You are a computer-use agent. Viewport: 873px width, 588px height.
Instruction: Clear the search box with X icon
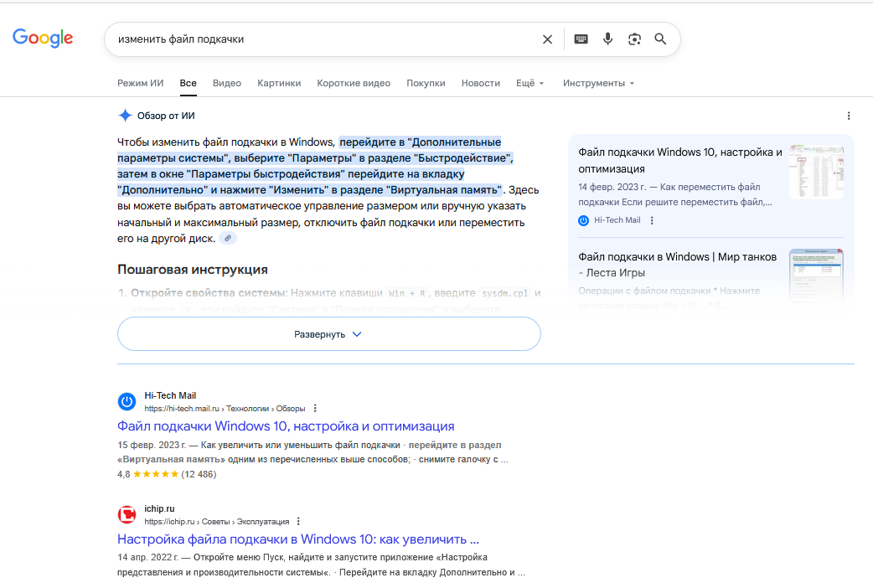coord(547,39)
